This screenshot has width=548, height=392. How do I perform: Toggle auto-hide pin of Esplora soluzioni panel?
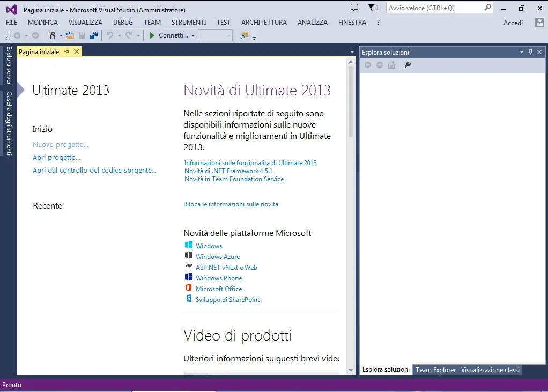(x=530, y=52)
